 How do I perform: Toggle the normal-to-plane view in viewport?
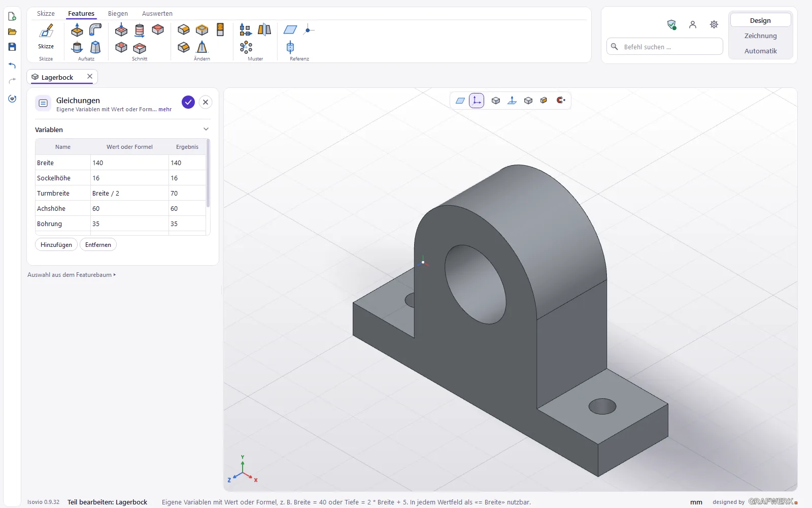coord(512,101)
